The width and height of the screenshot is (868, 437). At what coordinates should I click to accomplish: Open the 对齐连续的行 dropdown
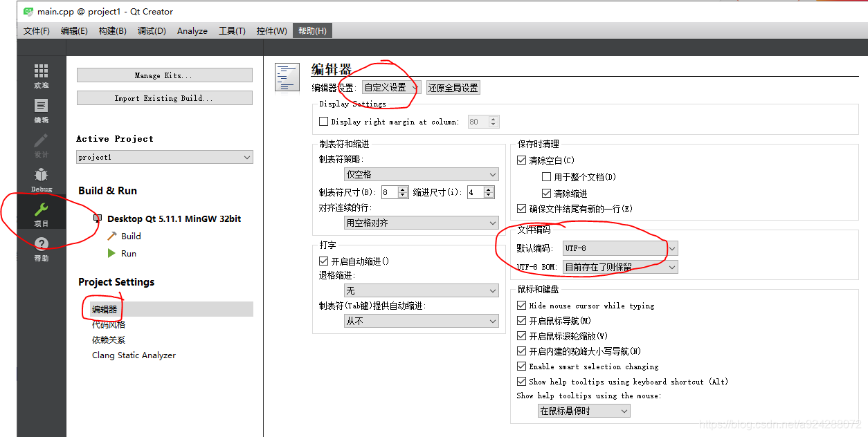pyautogui.click(x=422, y=223)
